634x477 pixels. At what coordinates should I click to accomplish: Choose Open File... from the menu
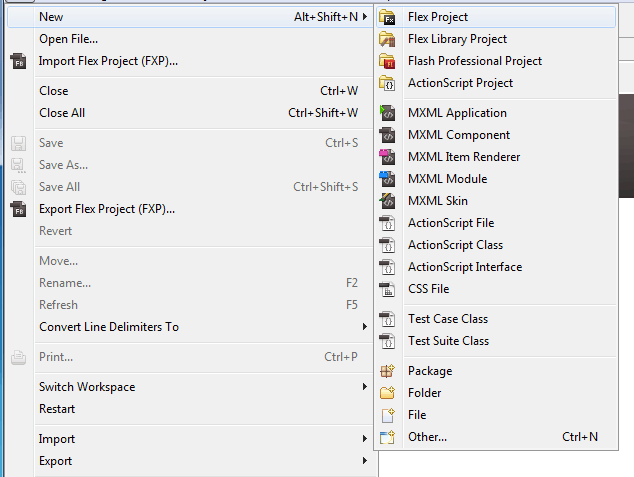tap(190, 39)
